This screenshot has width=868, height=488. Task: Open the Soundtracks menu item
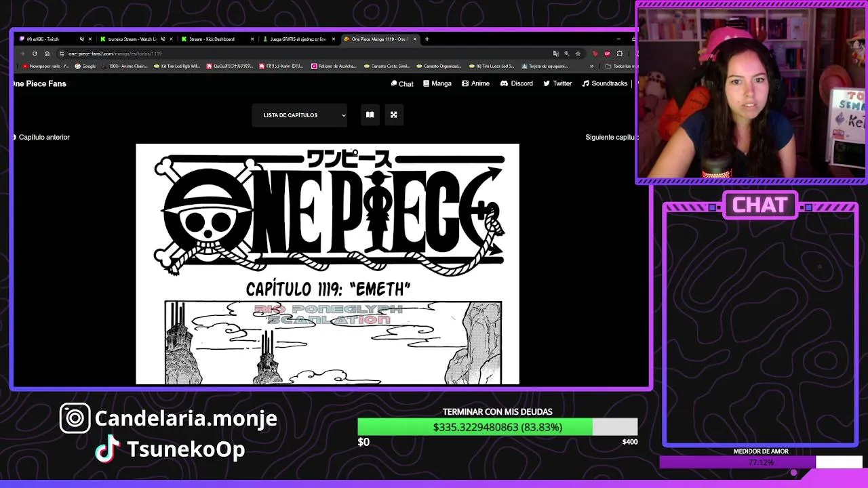tap(604, 84)
